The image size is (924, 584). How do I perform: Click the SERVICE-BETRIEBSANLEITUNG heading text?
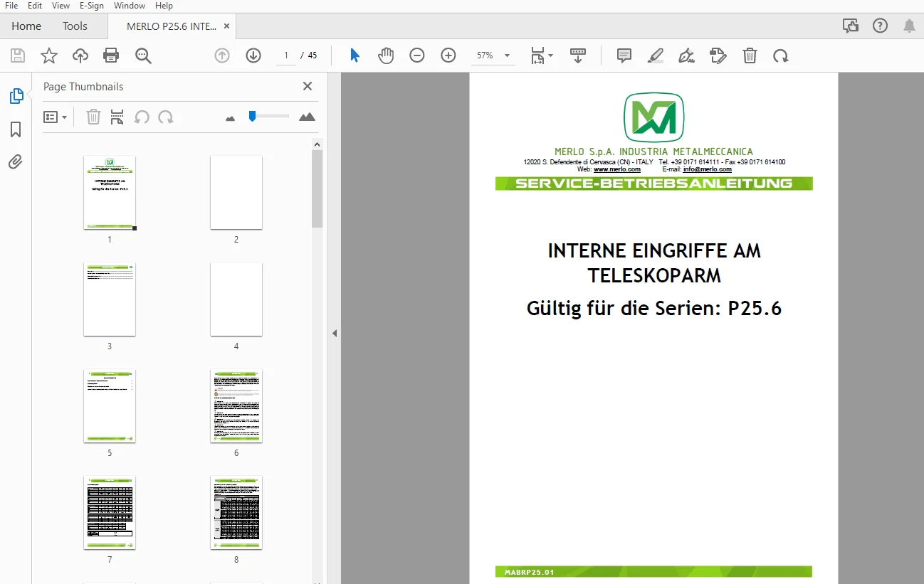[x=653, y=184]
